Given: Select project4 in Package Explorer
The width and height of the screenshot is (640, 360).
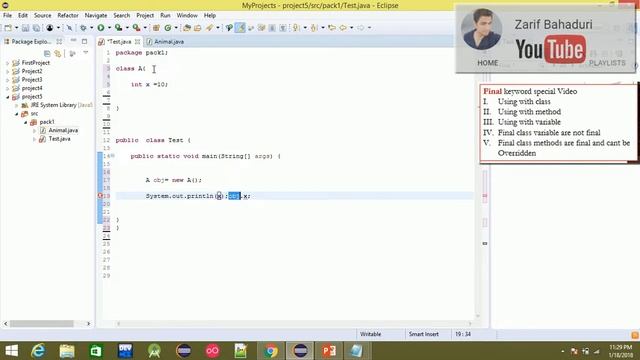Looking at the screenshot, I should (x=32, y=88).
